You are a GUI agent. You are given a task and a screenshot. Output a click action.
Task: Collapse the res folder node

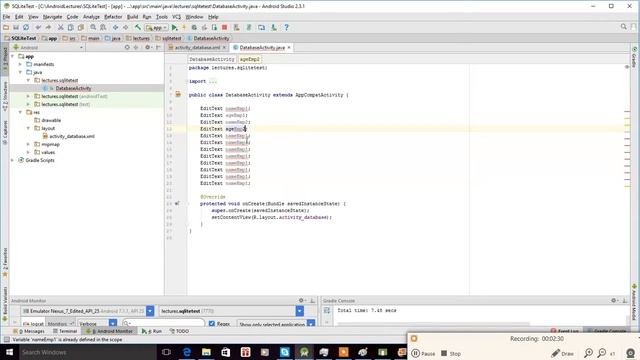(20, 112)
